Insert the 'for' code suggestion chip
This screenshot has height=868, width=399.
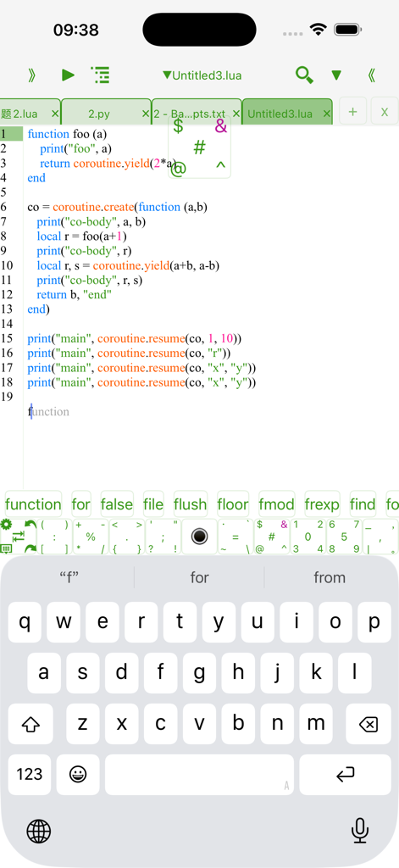(80, 504)
